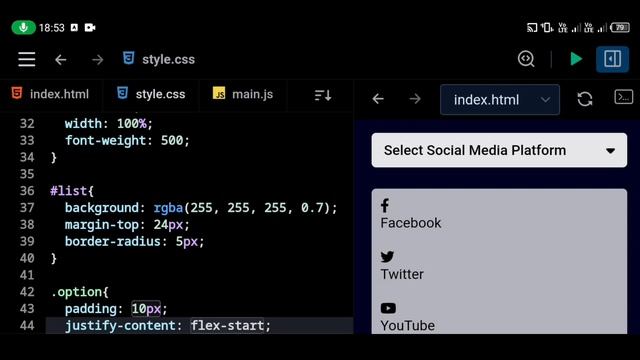
Task: Click the CSS file icon beside style.css title
Action: (x=129, y=58)
